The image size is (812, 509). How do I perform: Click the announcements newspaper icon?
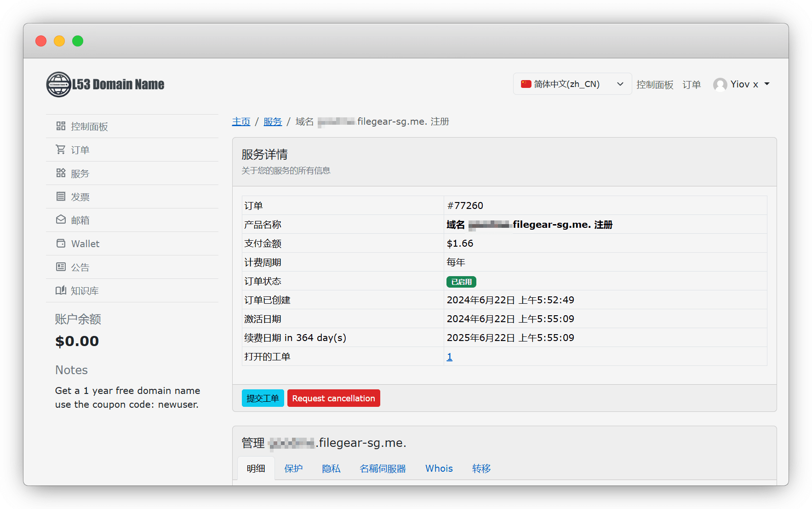[x=61, y=267]
